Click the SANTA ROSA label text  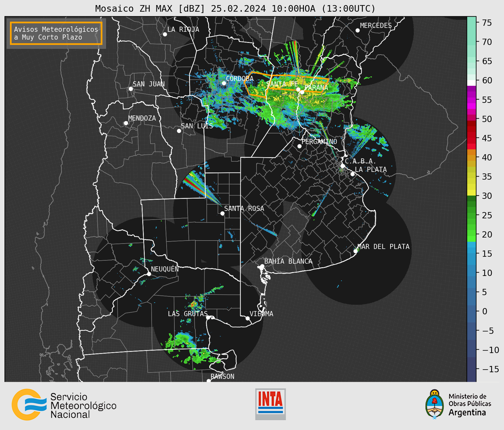click(244, 208)
